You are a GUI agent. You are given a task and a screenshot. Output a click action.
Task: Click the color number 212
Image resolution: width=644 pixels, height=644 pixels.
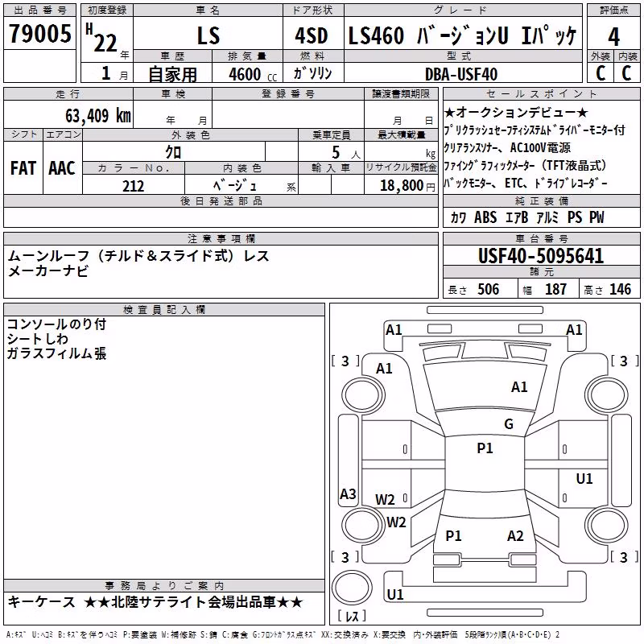[x=133, y=186]
